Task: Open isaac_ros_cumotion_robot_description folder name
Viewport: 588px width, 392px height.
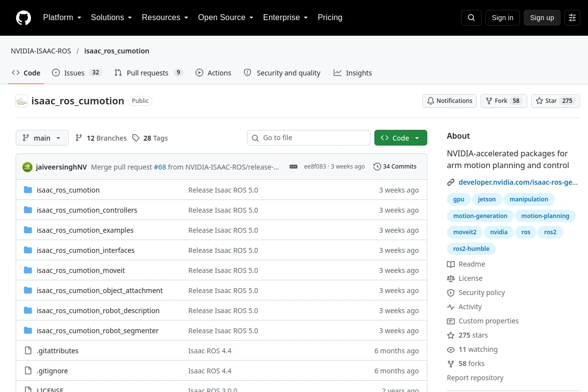Action: pyautogui.click(x=98, y=311)
